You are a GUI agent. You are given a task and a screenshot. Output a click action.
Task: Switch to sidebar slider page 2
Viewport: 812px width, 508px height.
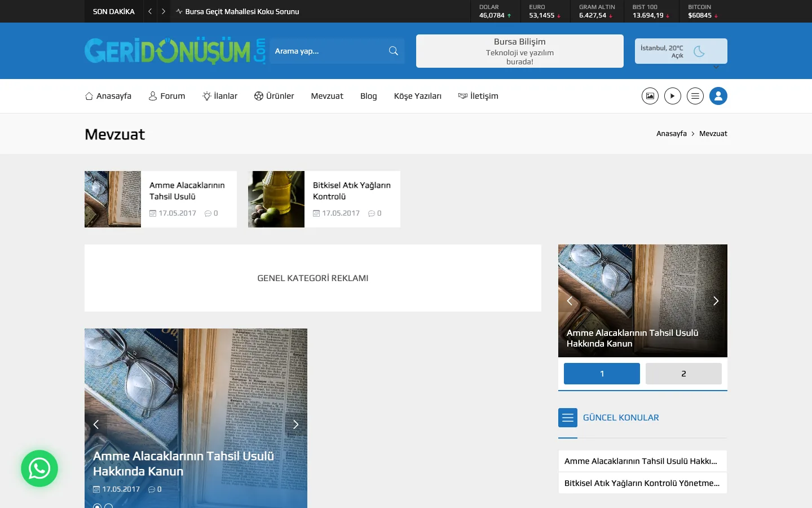(x=683, y=374)
